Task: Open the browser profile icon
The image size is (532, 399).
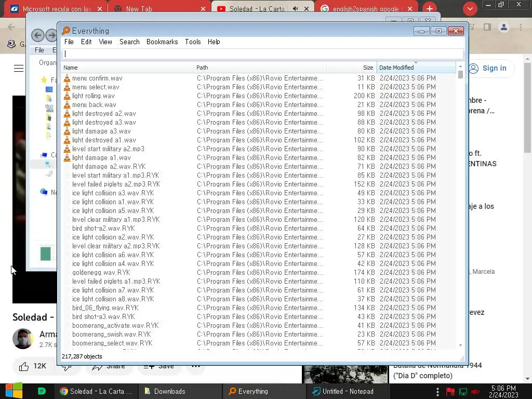Action: 504,27
